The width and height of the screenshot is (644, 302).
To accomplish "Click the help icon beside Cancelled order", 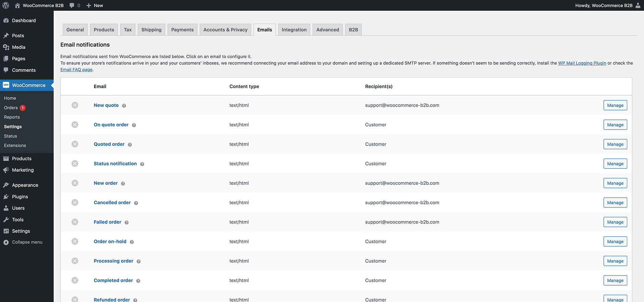I will point(136,203).
